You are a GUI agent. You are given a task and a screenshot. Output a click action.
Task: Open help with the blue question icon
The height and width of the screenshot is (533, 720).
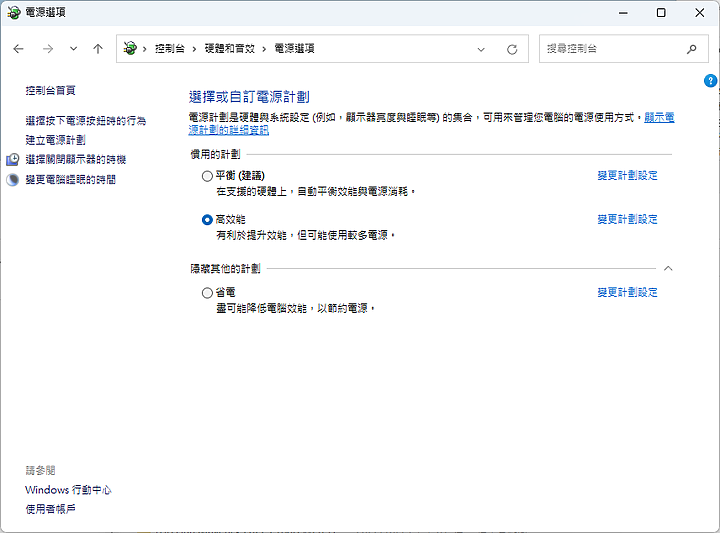(x=710, y=81)
